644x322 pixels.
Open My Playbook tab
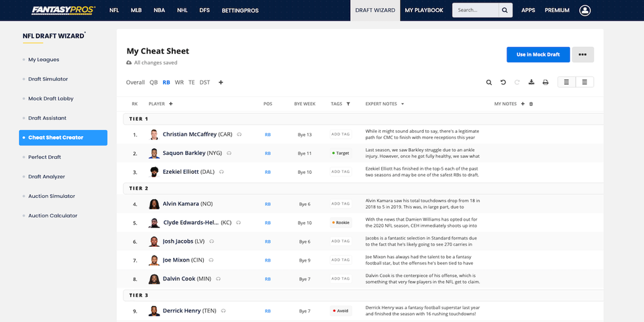pos(424,10)
